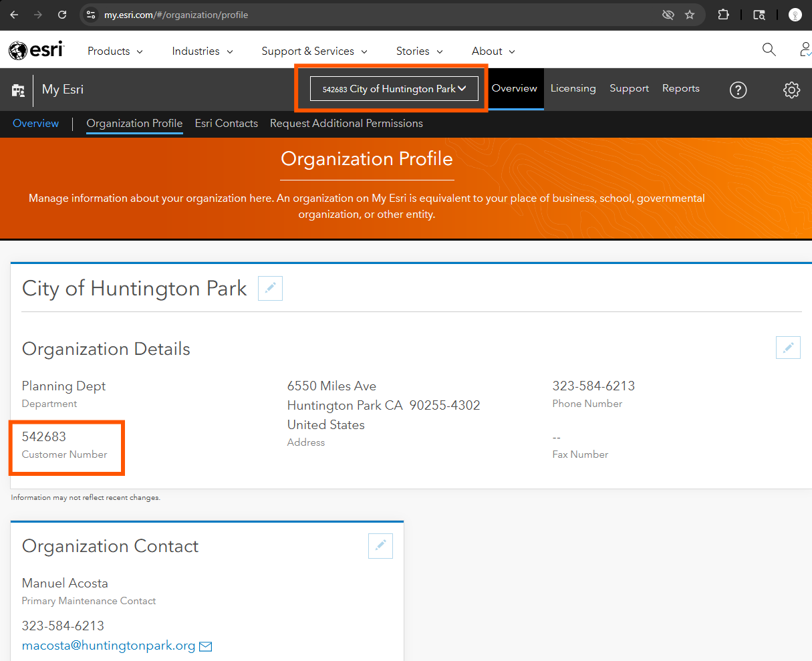Switch to the Overview tab in My Esri bar
Viewport: 812px width, 661px height.
tap(515, 88)
